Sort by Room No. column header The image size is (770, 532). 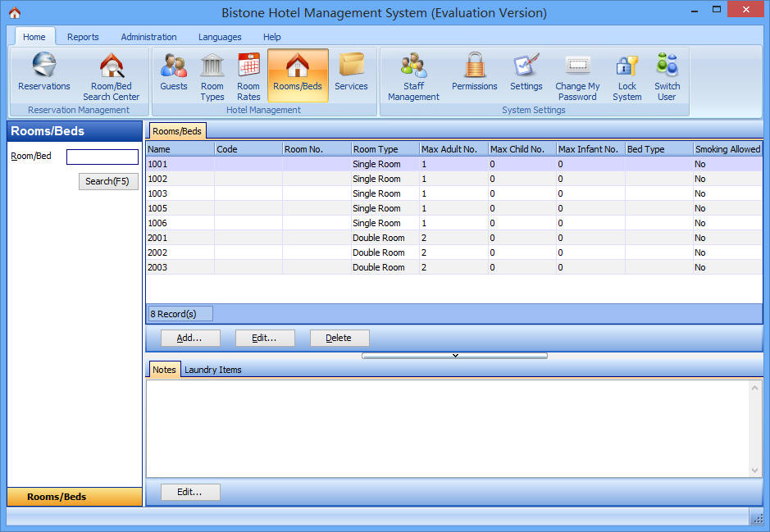[x=317, y=148]
